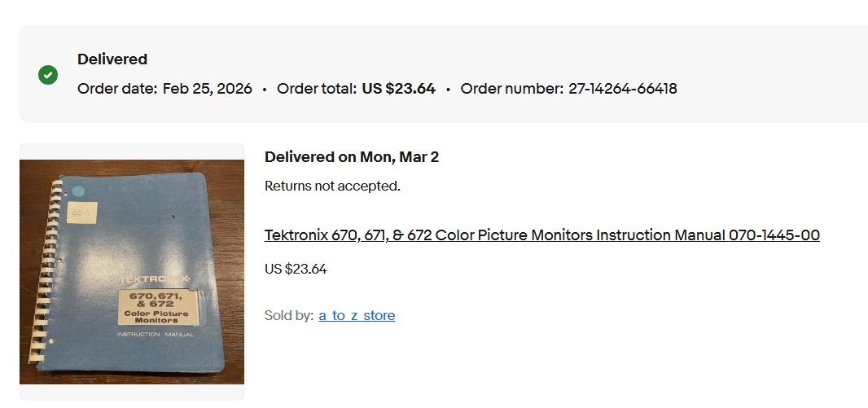Click the green delivered checkmark icon
Viewport: 868px width, 408px height.
click(x=48, y=75)
